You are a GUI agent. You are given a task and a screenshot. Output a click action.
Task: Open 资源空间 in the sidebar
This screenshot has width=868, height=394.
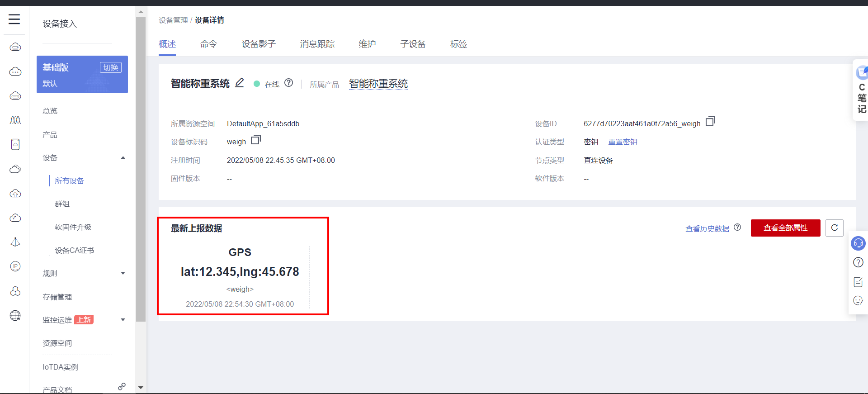point(57,343)
